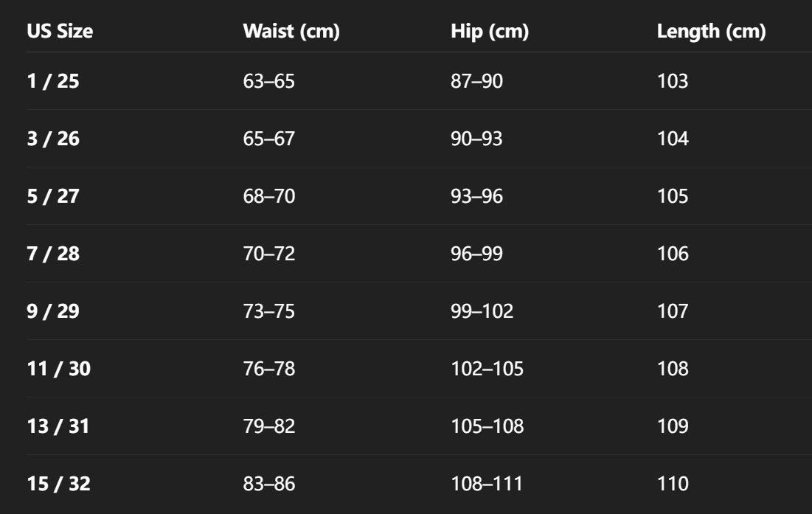Click the Length (cm) column header

pos(711,32)
